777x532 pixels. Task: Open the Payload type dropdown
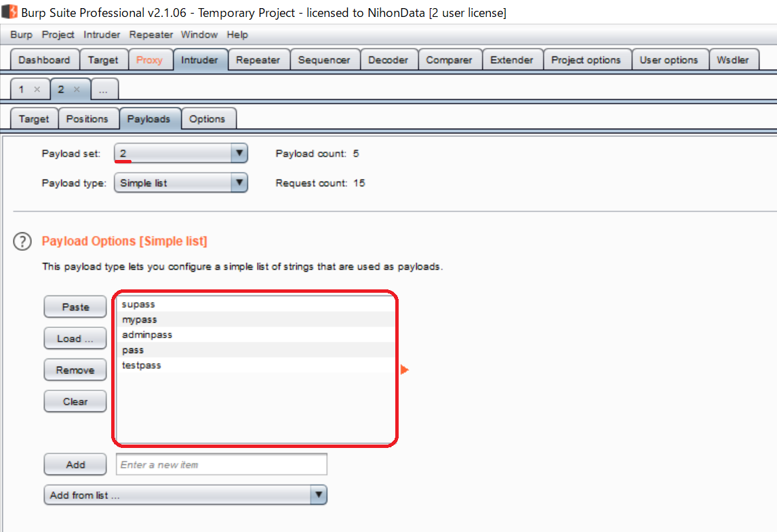(181, 183)
